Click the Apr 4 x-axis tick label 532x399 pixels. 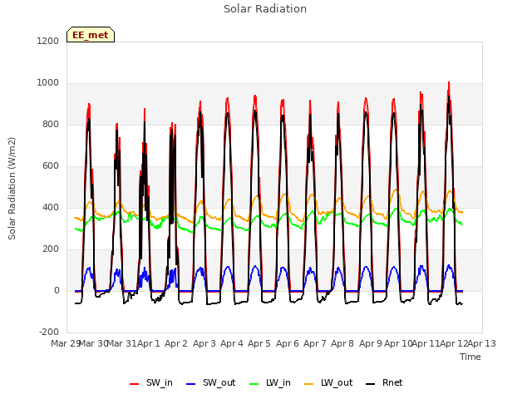point(232,343)
